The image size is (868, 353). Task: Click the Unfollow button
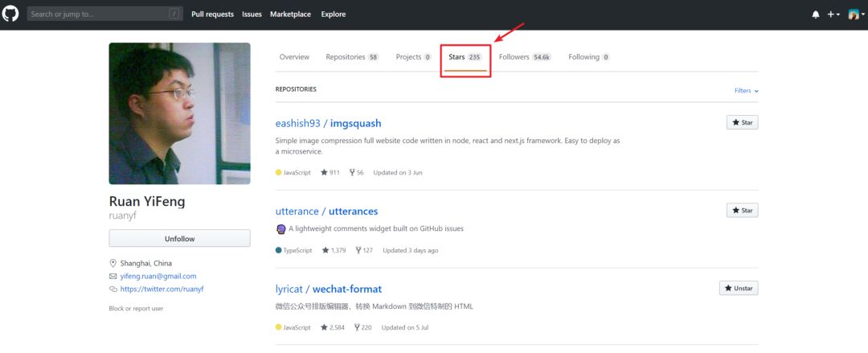(x=179, y=238)
